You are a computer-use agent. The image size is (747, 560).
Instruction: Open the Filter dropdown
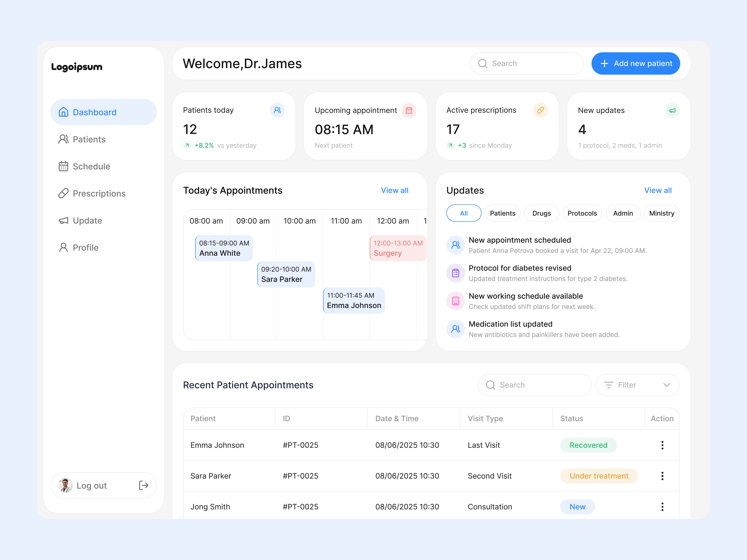(638, 385)
